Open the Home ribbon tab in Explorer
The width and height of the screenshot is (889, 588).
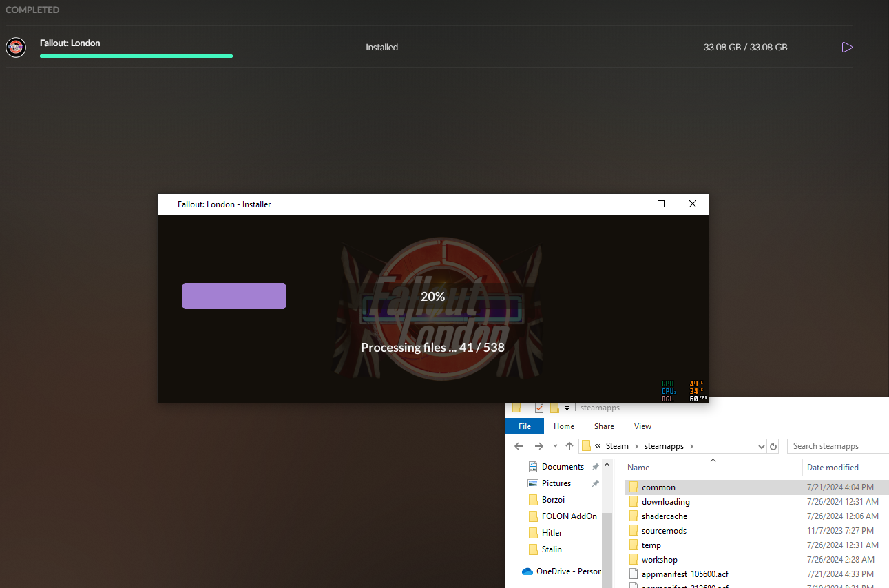(564, 426)
